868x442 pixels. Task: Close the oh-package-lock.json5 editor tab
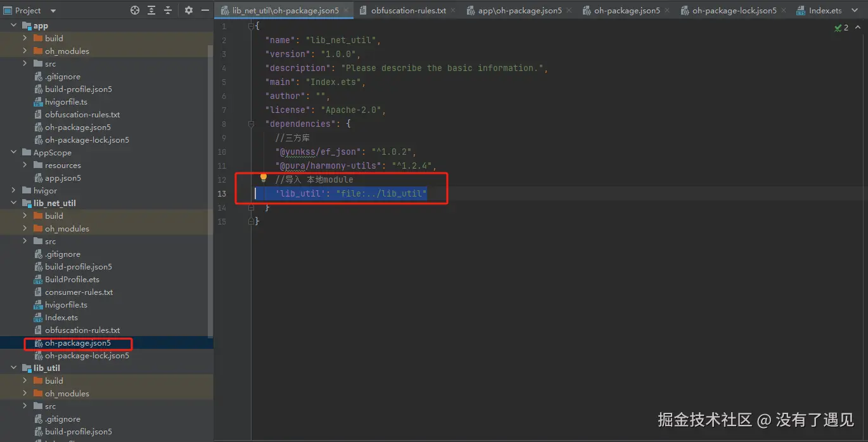click(782, 11)
